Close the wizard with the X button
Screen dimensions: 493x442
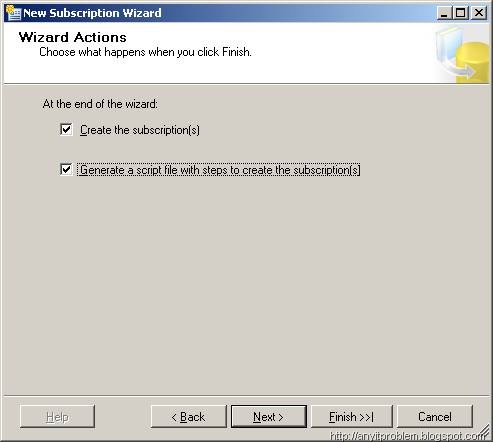pyautogui.click(x=479, y=13)
